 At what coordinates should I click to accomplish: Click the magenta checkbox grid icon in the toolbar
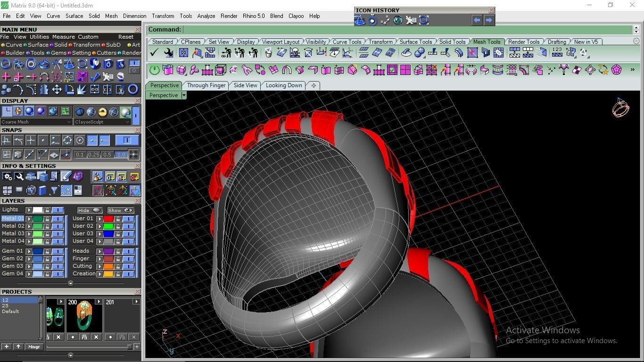point(392,70)
